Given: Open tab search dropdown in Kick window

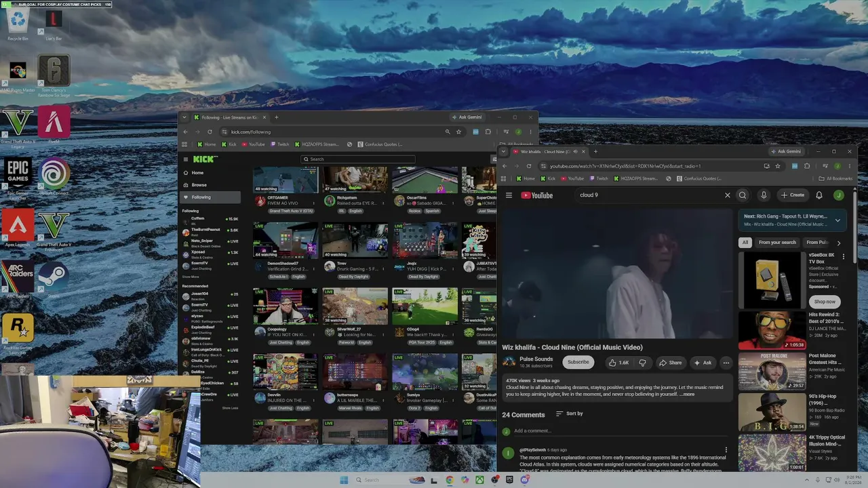Looking at the screenshot, I should pyautogui.click(x=184, y=117).
